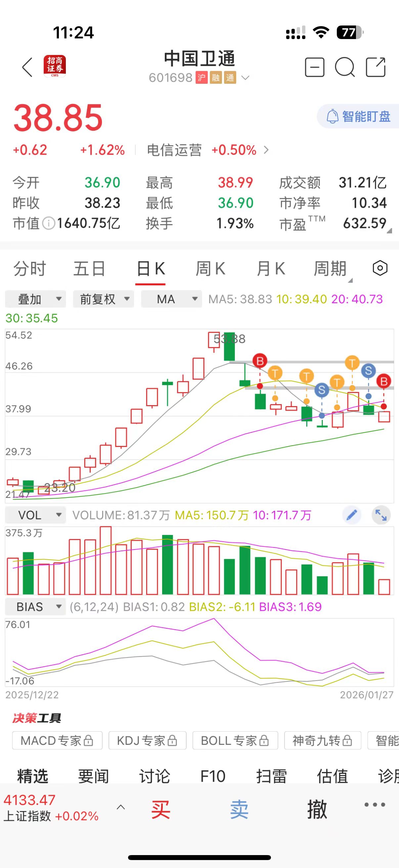Switch to 月K chart tab
The width and height of the screenshot is (399, 868).
[271, 268]
